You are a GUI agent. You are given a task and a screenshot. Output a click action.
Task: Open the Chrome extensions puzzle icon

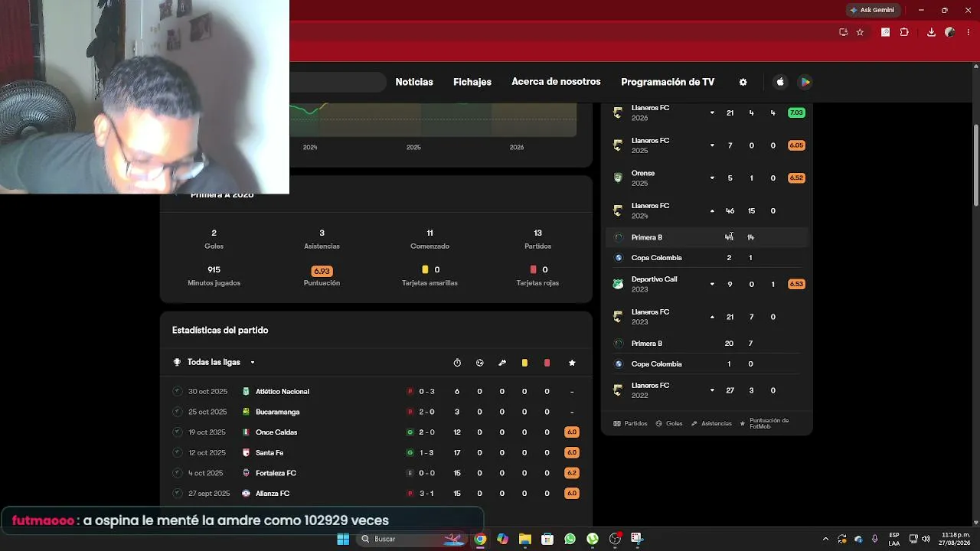904,32
